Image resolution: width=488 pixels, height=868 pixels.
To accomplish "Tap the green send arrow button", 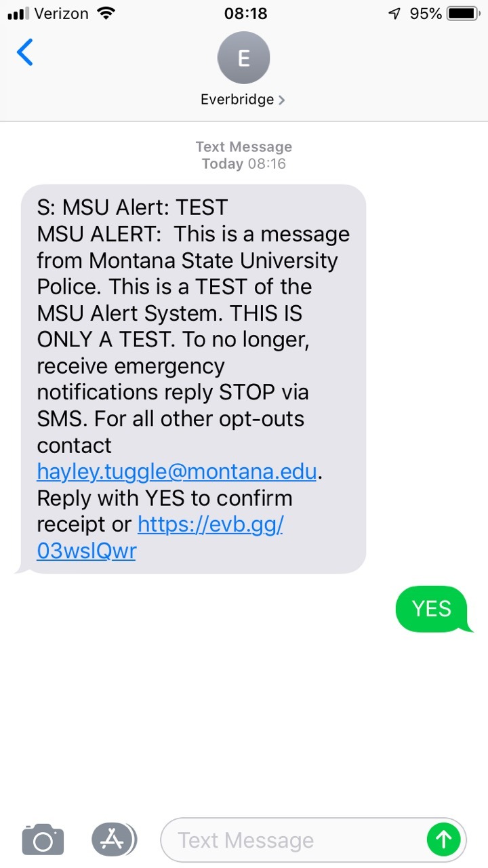I will point(444,840).
